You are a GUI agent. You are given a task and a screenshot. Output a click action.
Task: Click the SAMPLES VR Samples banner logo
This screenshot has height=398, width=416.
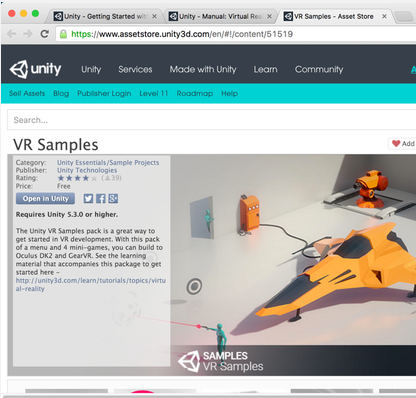[221, 361]
